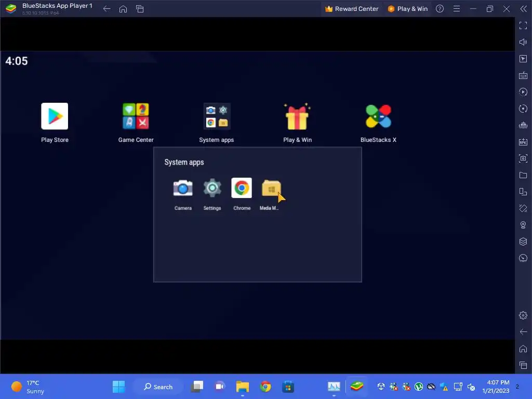This screenshot has width=532, height=399.
Task: Open the System apps folder icon
Action: (x=217, y=116)
